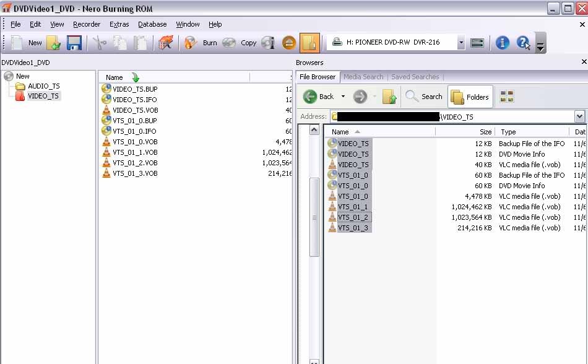Open the Help menu
The height and width of the screenshot is (364, 588).
215,24
